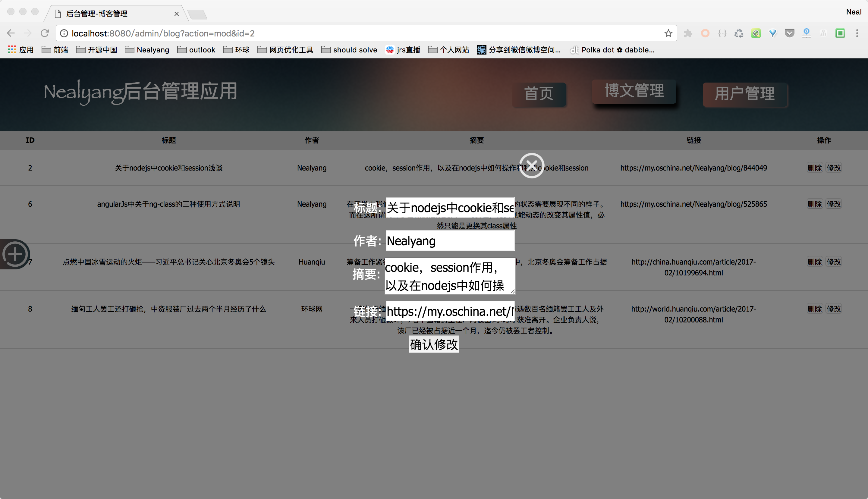Open the Pocket extension icon
Screen dimensions: 868x499
[790, 33]
